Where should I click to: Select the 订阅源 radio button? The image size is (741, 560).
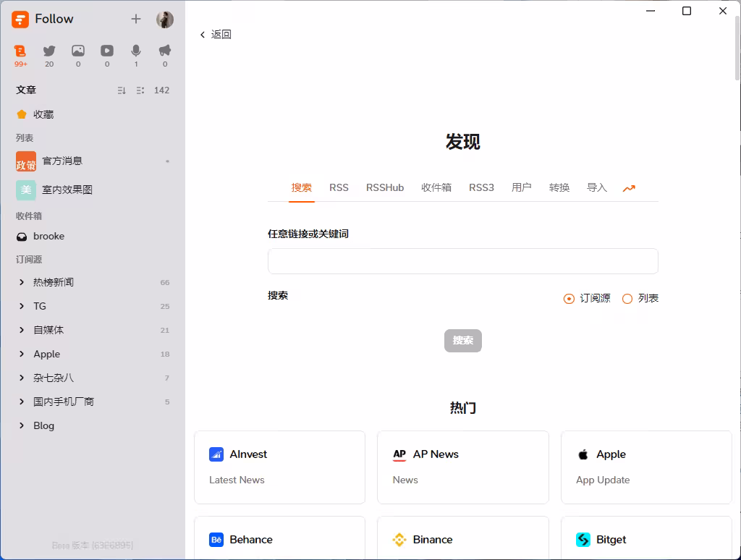click(569, 299)
